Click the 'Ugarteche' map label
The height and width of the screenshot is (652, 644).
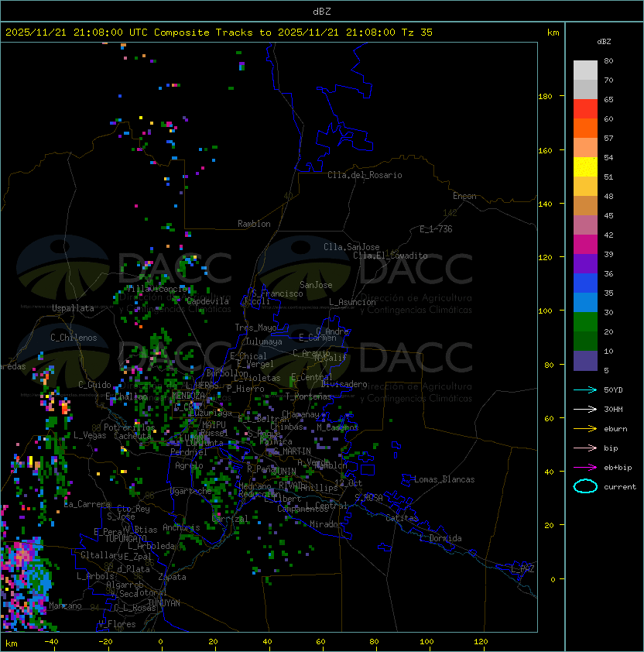191,491
